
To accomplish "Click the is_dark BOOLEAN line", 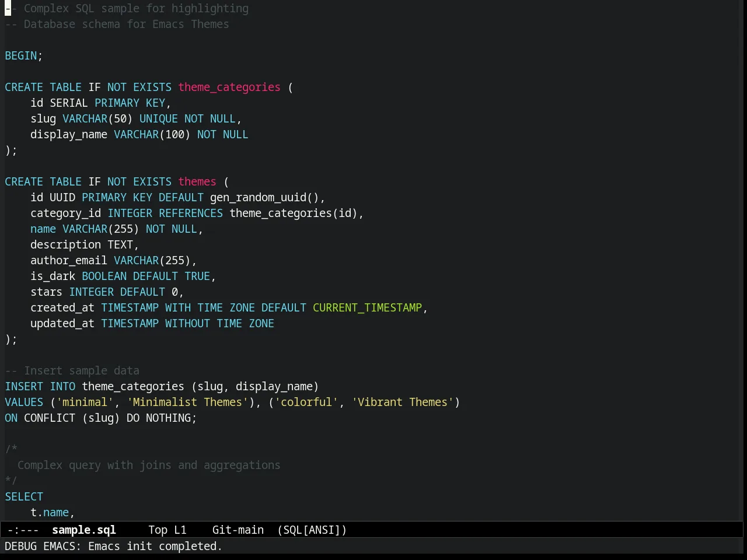I will [x=123, y=276].
